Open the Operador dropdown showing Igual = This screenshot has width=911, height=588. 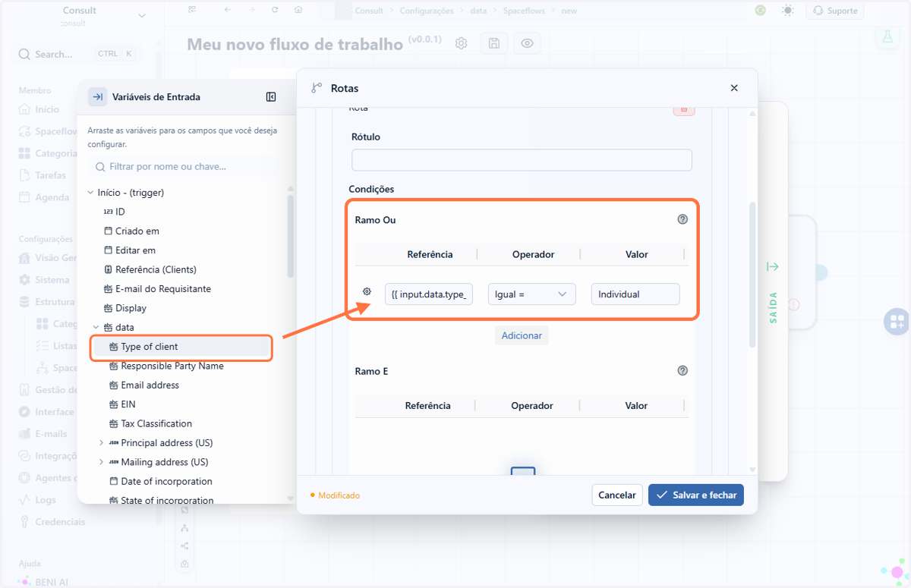point(531,294)
